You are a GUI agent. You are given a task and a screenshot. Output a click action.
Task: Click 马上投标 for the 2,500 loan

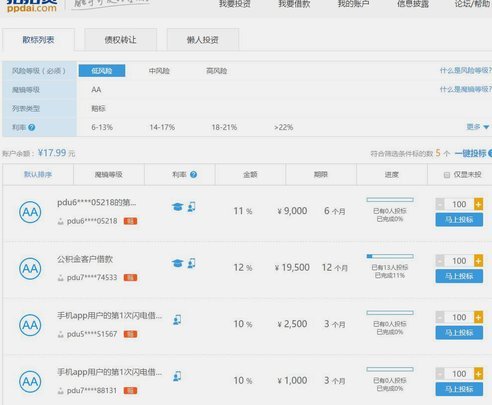(459, 333)
